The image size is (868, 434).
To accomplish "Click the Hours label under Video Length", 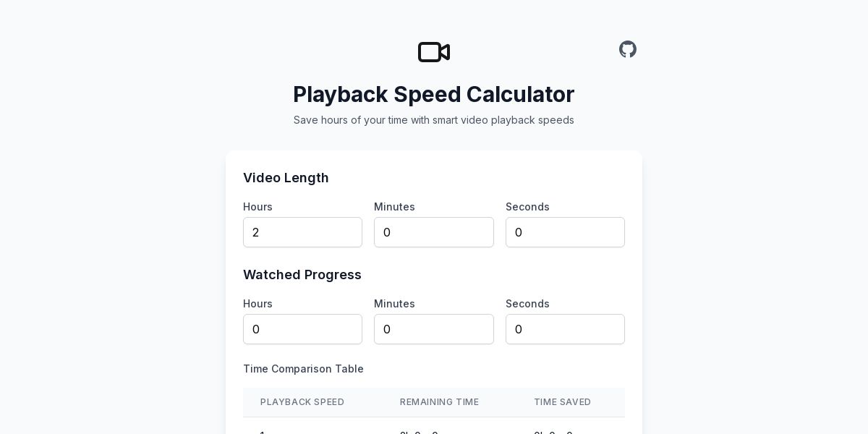I will coord(258,207).
